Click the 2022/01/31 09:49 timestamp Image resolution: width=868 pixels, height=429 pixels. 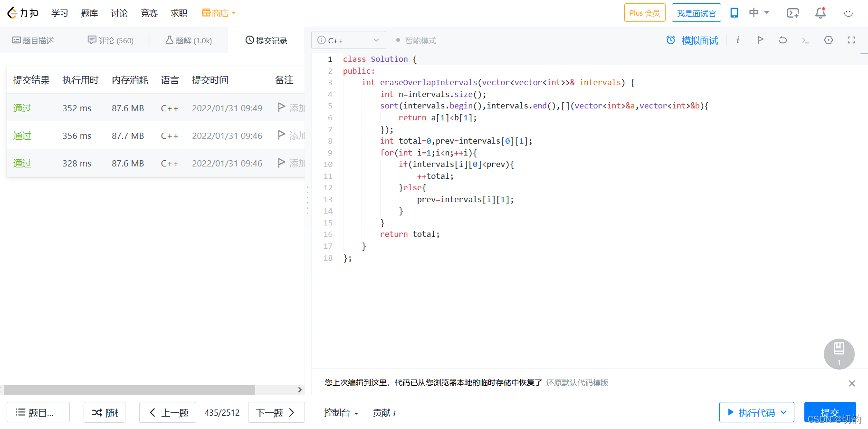(x=227, y=108)
